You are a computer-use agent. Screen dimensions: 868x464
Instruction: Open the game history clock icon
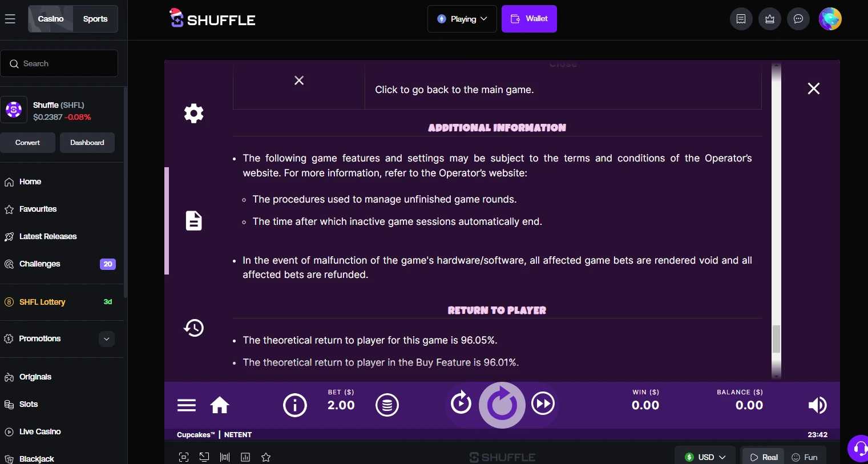pyautogui.click(x=194, y=328)
